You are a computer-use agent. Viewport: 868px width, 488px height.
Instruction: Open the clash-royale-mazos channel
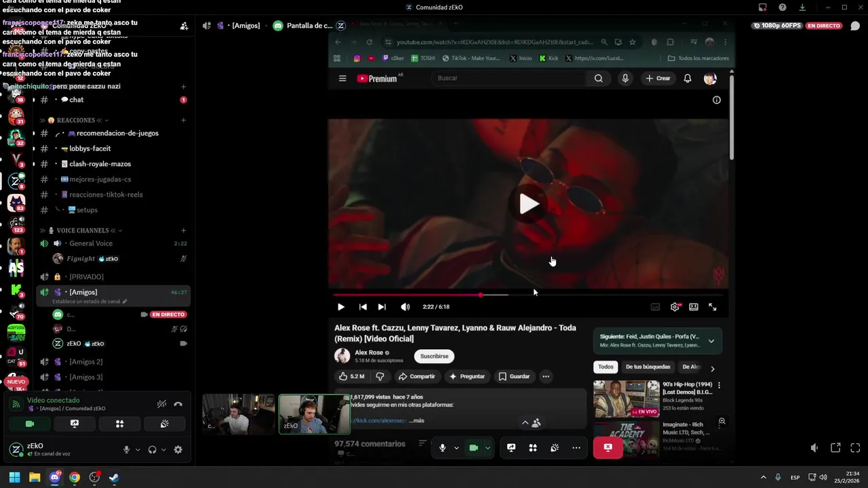point(112,164)
